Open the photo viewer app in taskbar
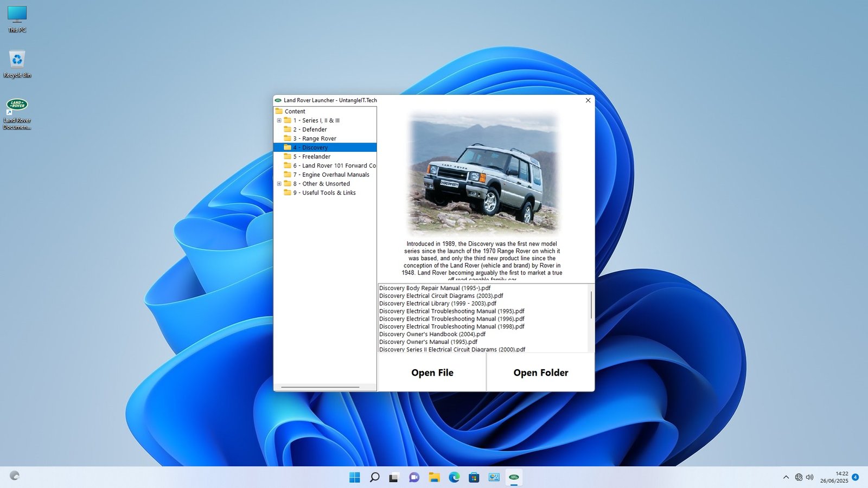 [x=494, y=477]
